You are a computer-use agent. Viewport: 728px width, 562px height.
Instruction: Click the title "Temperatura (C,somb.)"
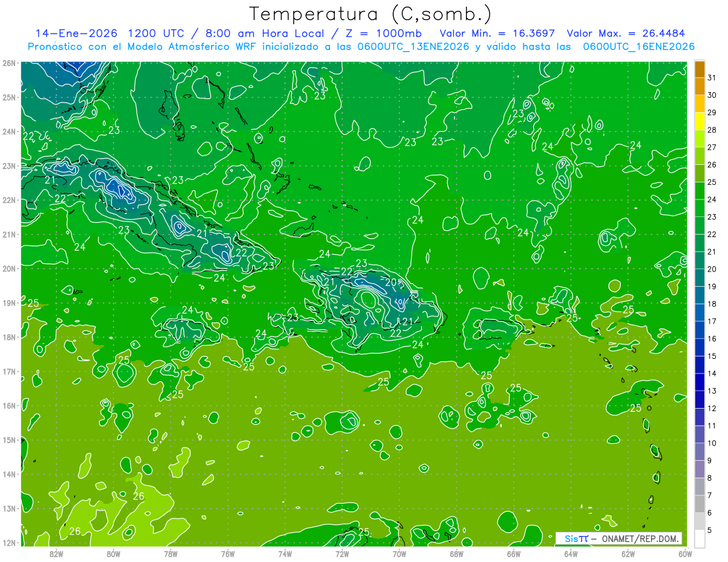click(x=370, y=13)
